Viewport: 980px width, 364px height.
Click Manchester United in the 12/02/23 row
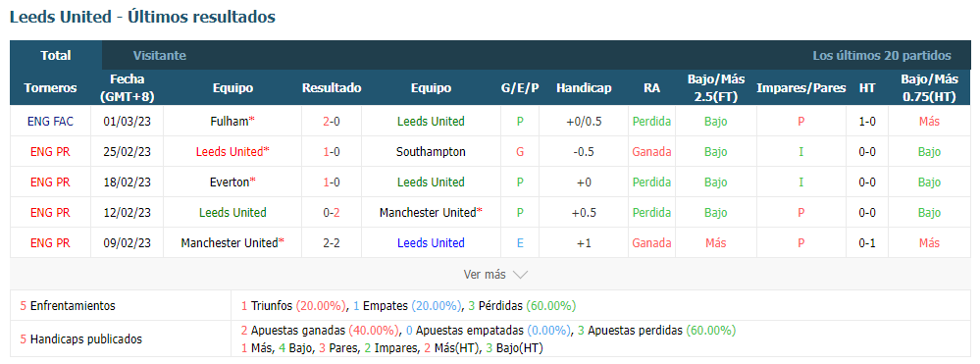[428, 213]
